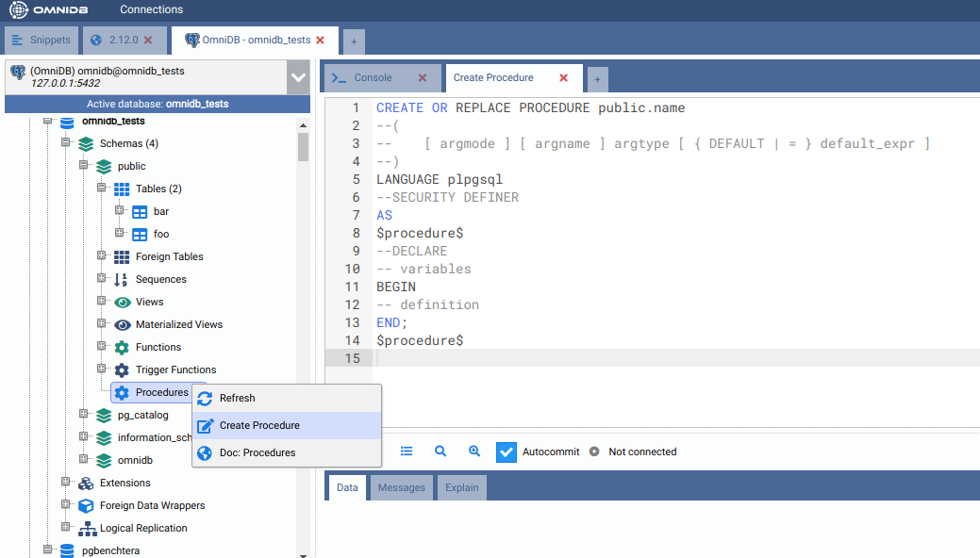The height and width of the screenshot is (558, 980).
Task: Click the Explain Analyze zoom-plus icon
Action: point(474,451)
